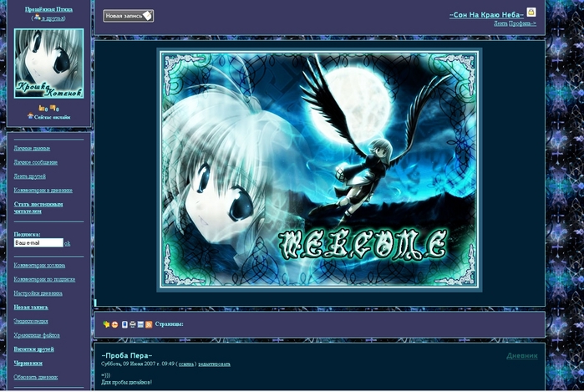
Task: Click the Welcome banner image
Action: tap(319, 170)
